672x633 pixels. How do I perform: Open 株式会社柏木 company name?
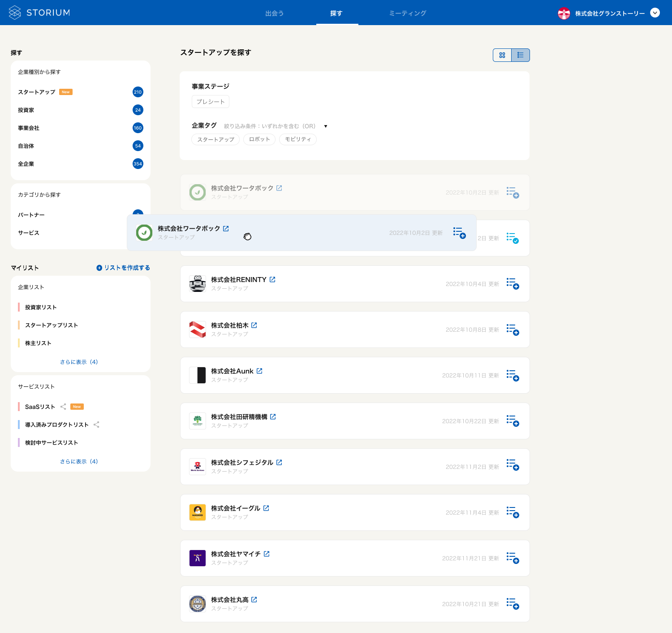(230, 325)
